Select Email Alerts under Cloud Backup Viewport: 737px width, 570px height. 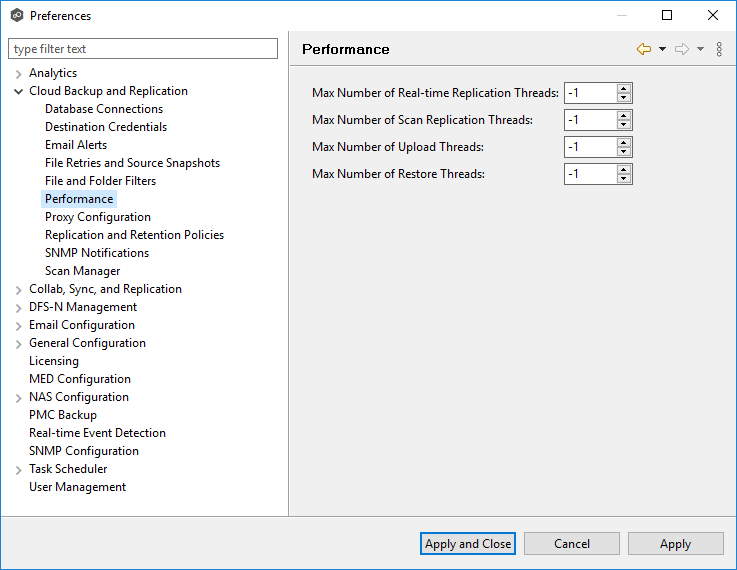[76, 145]
